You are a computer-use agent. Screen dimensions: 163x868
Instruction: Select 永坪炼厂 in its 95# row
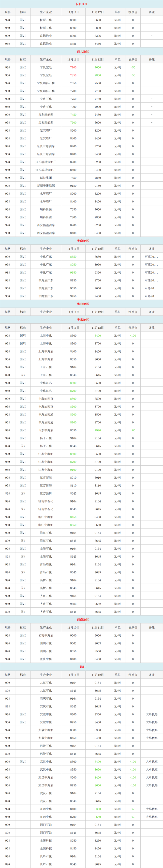coord(46,201)
